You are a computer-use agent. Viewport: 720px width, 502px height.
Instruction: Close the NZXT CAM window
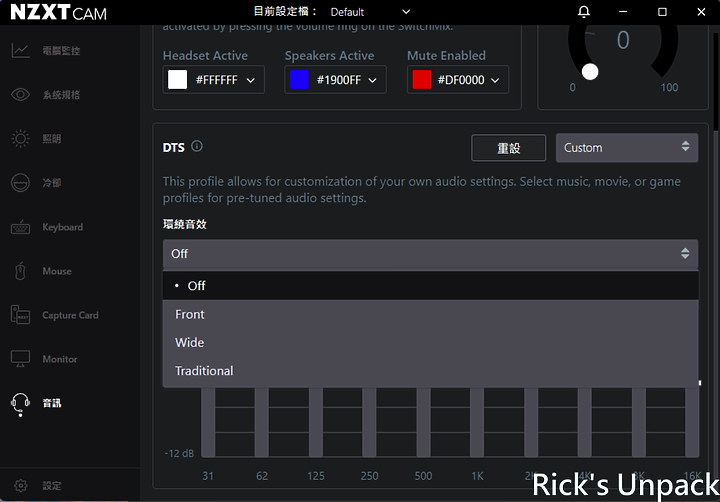pos(701,12)
